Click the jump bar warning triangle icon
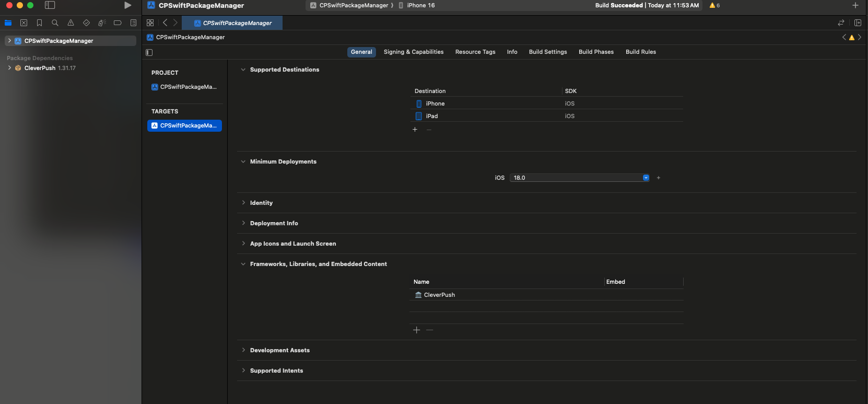Image resolution: width=868 pixels, height=404 pixels. [852, 37]
